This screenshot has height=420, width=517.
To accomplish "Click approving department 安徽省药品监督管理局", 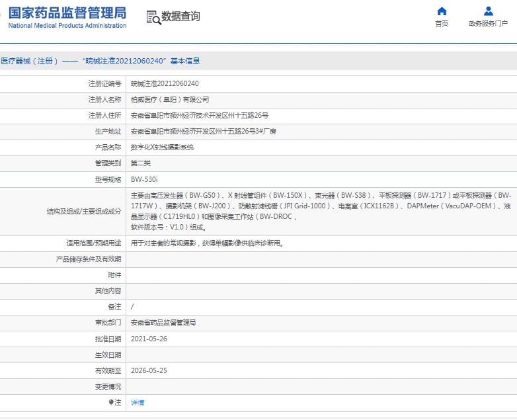I will point(163,323).
